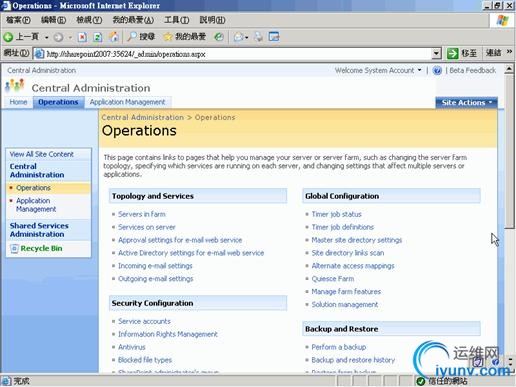516x387 pixels.
Task: Click the vertical scrollbar thumb
Action: (509, 152)
